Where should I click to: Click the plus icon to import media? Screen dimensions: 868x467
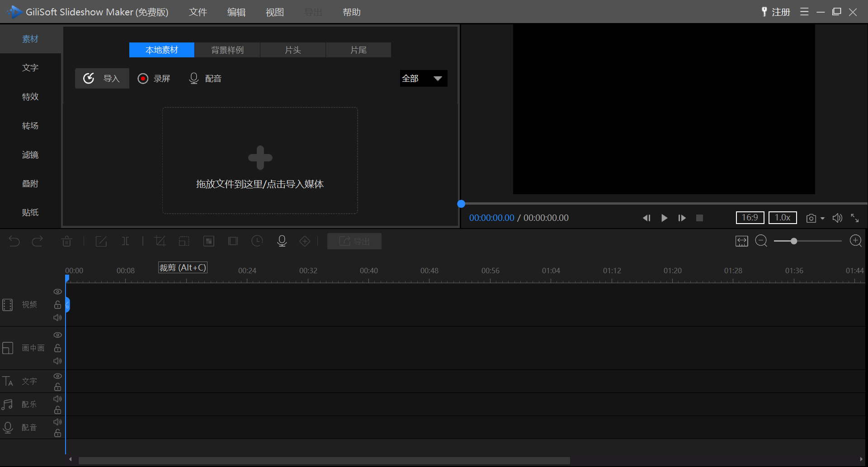tap(260, 158)
